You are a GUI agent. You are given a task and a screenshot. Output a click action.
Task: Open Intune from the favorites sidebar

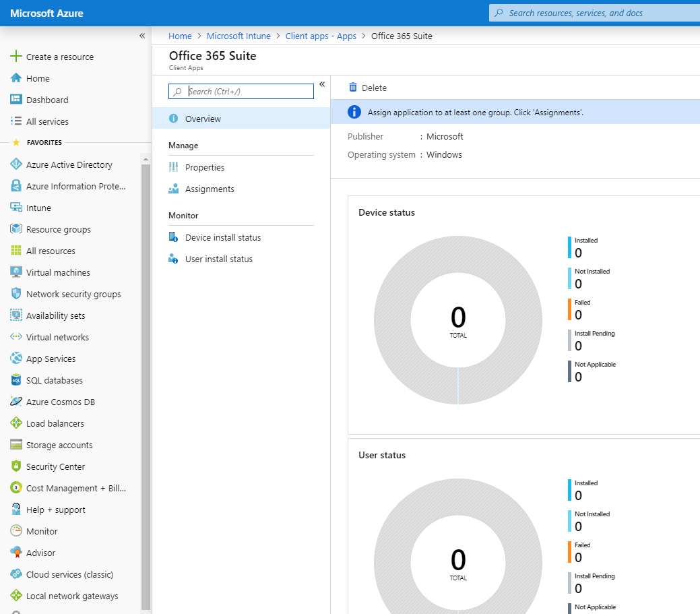click(38, 208)
